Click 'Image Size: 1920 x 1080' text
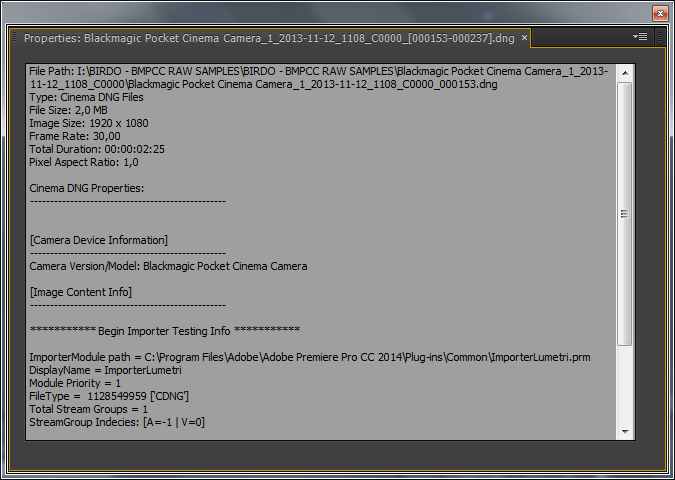 (89, 123)
